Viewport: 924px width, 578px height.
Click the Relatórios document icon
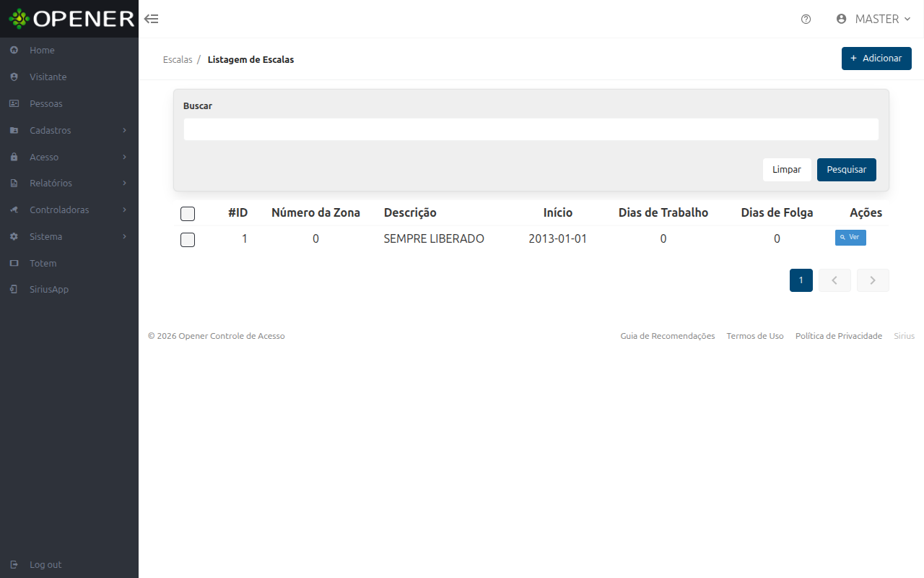point(14,184)
